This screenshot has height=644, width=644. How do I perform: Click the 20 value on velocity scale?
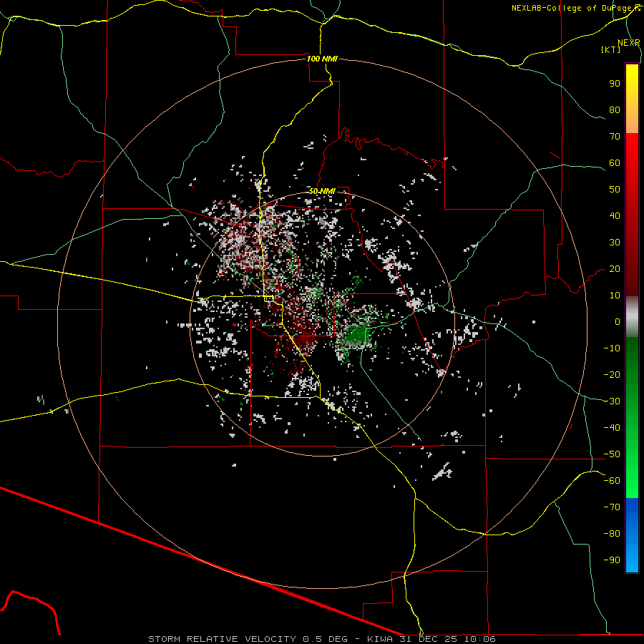(615, 268)
